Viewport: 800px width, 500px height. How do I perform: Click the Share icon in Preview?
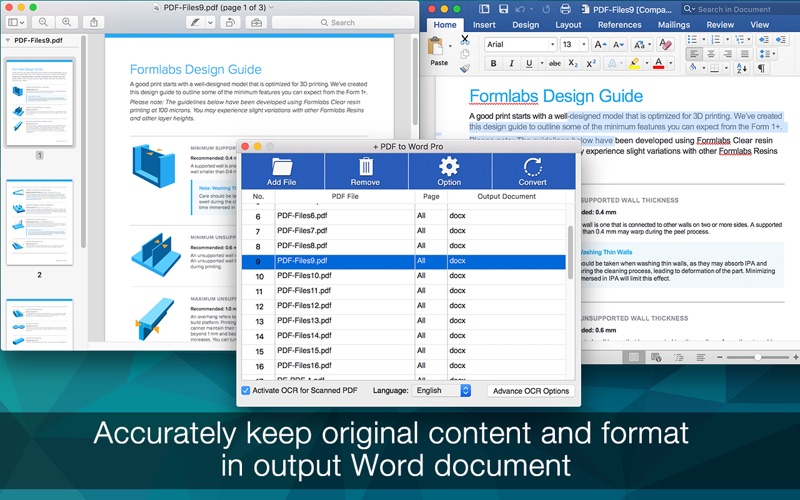(94, 22)
